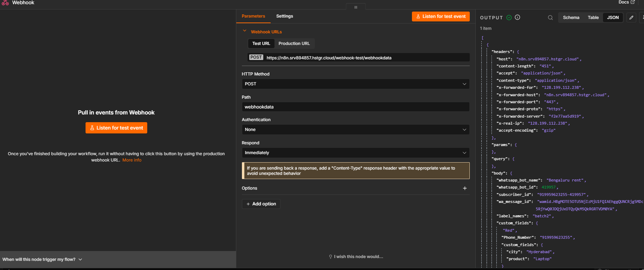The width and height of the screenshot is (644, 270).
Task: Click the "x-forwarded-server" JSON key
Action: 520,117
